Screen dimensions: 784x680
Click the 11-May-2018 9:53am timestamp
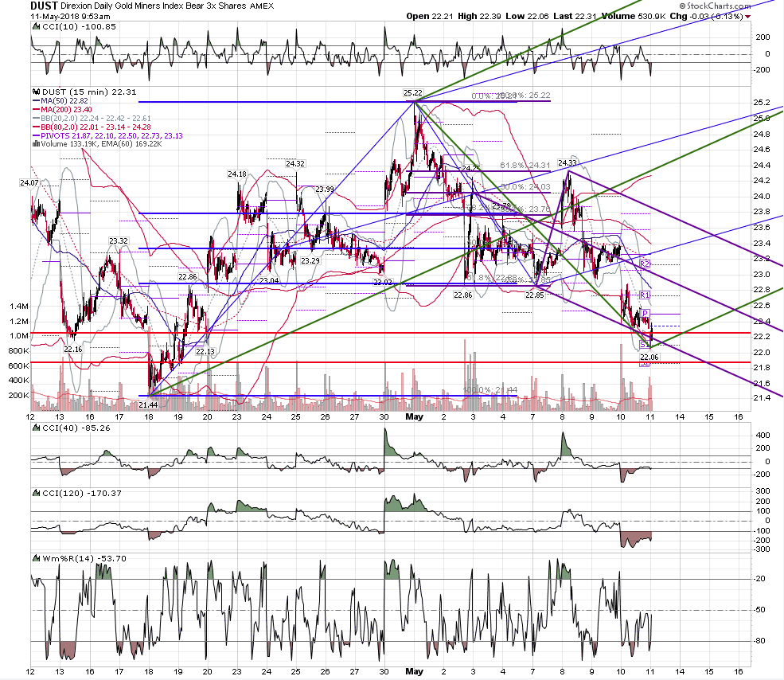click(70, 16)
